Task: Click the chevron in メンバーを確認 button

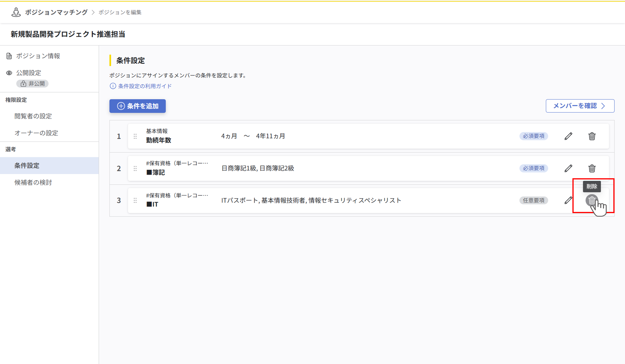Action: point(603,106)
